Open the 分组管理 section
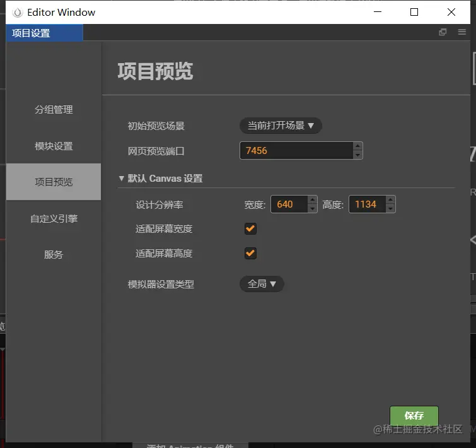Screen dimensions: 476x448 click(54, 109)
